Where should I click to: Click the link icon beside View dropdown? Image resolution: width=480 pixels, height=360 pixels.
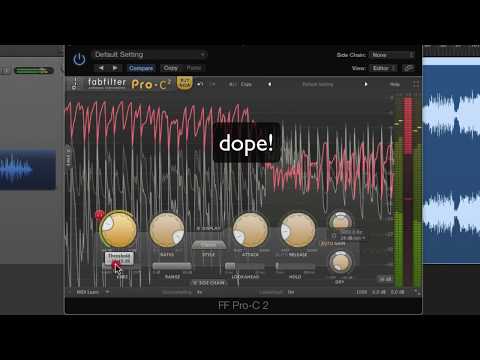point(408,68)
